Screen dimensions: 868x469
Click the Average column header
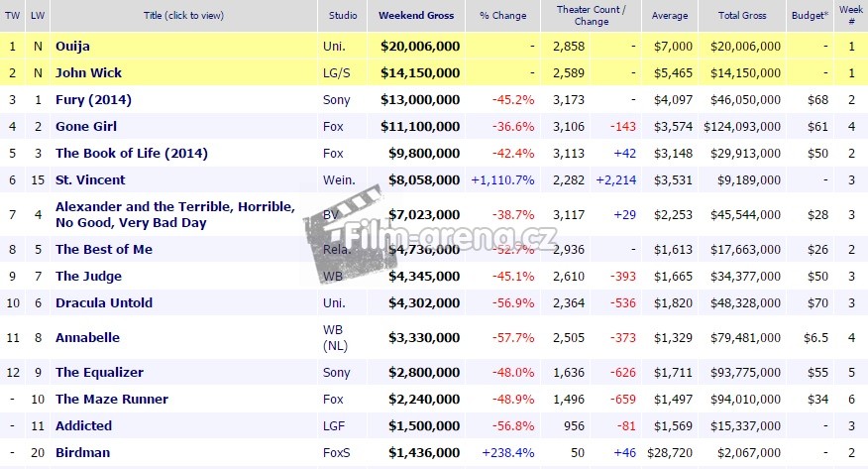(x=669, y=16)
